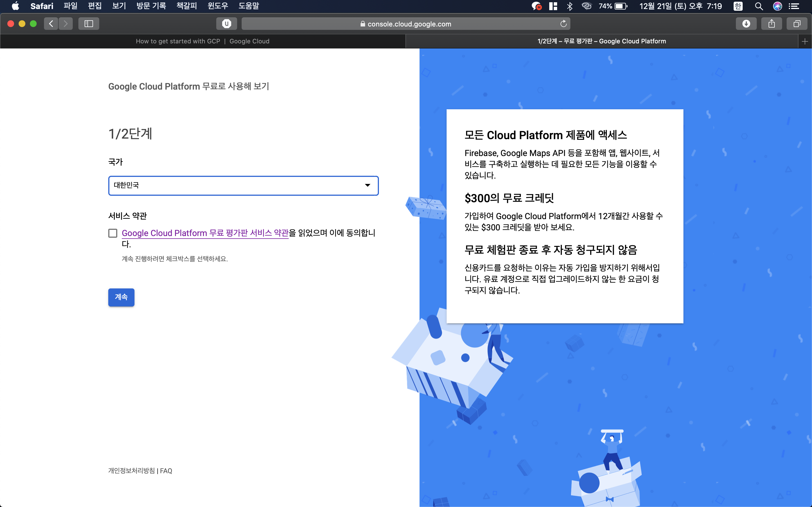
Task: Click the reload page icon in address bar
Action: (563, 24)
